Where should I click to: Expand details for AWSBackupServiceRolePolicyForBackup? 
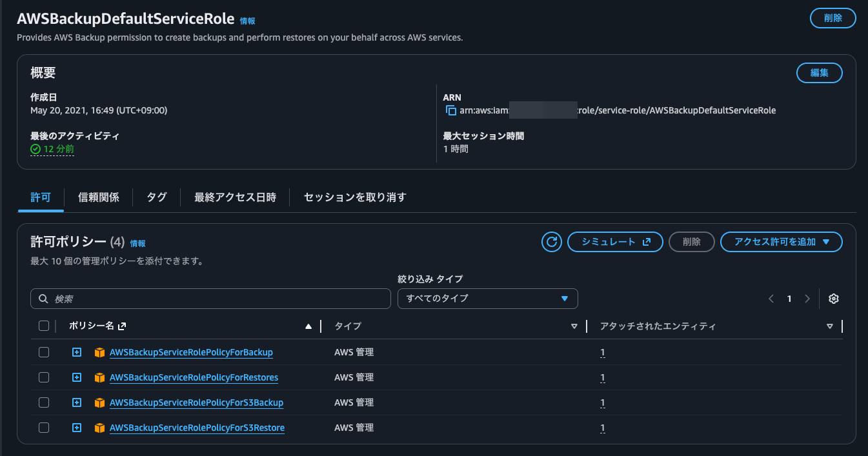tap(77, 352)
